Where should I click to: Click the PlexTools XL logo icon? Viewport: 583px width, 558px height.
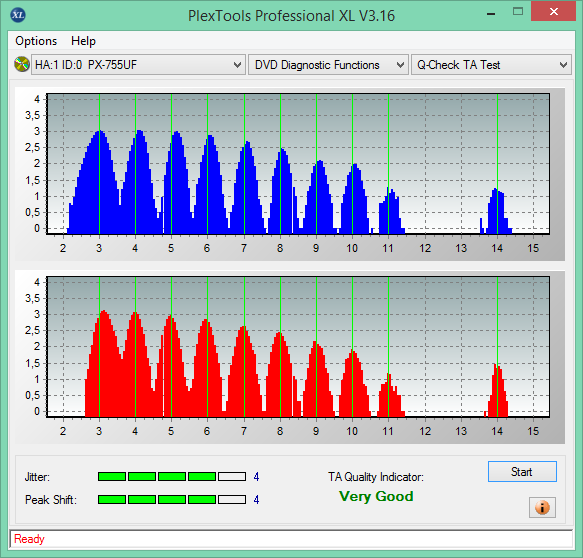[18, 15]
